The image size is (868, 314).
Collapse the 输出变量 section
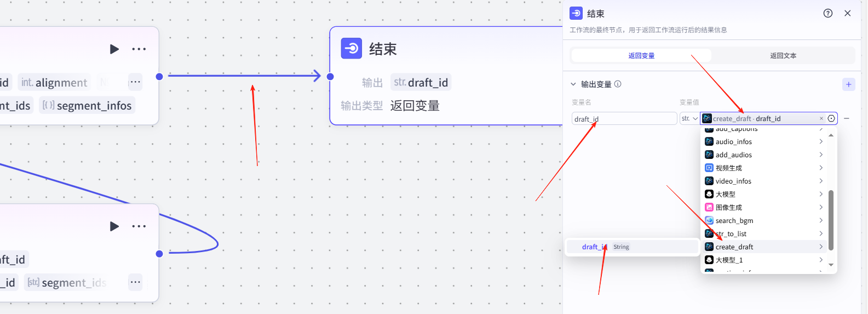(573, 84)
